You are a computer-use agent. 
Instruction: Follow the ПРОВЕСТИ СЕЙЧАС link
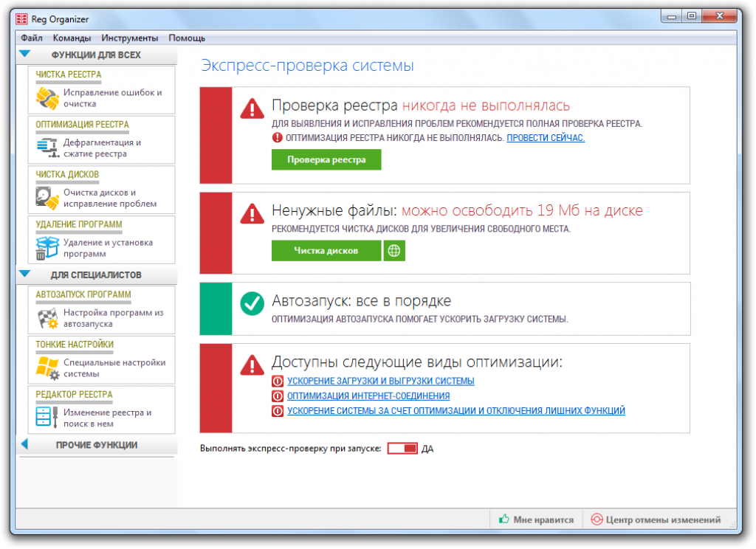(545, 138)
